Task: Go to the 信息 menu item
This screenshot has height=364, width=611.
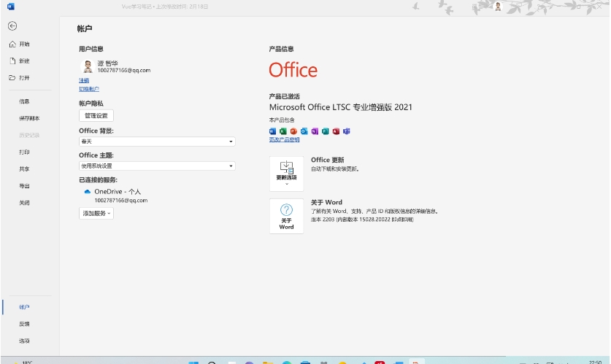Action: coord(24,101)
